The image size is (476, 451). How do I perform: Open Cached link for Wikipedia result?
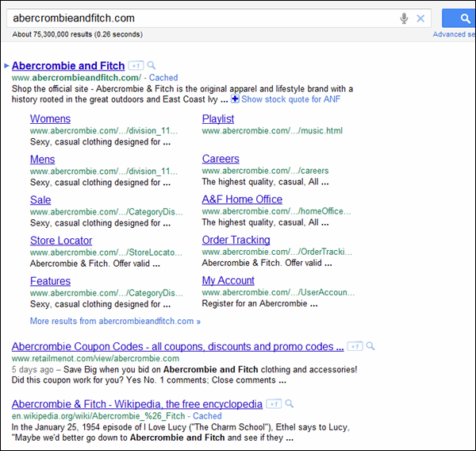(x=207, y=416)
